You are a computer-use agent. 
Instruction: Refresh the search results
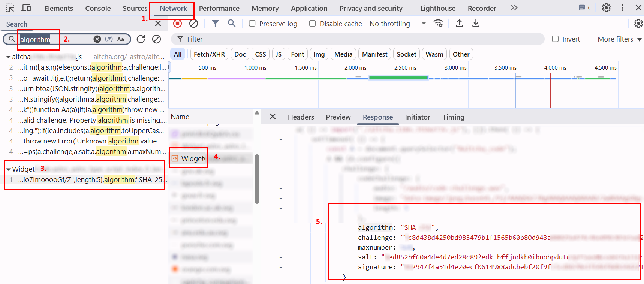(x=141, y=39)
